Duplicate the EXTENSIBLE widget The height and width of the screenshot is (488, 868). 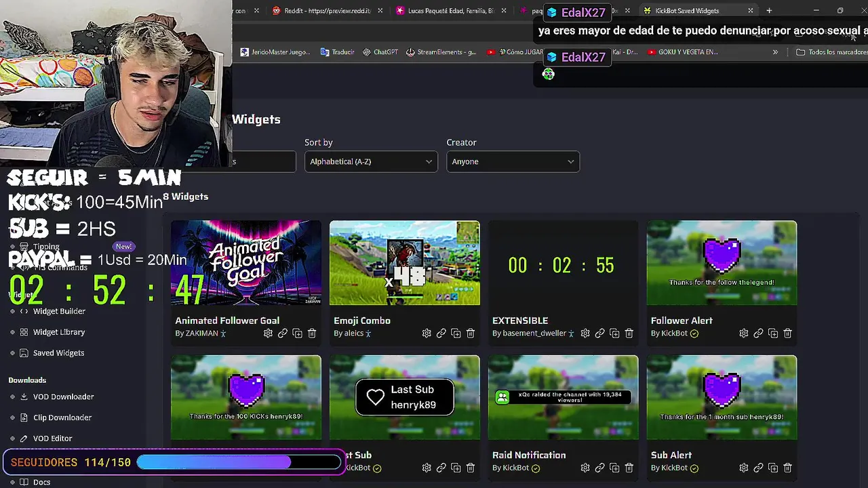[614, 333]
